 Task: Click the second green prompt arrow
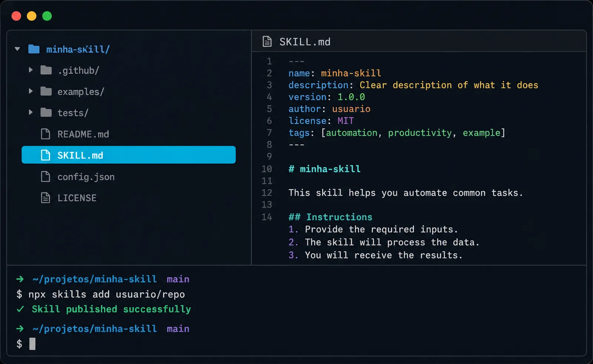(x=20, y=328)
